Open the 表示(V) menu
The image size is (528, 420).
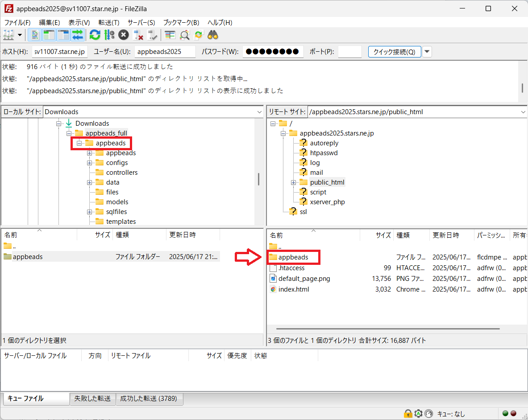coord(79,23)
